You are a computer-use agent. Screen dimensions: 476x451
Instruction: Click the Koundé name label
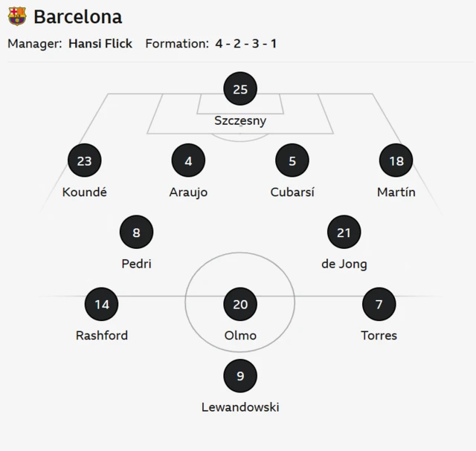84,192
